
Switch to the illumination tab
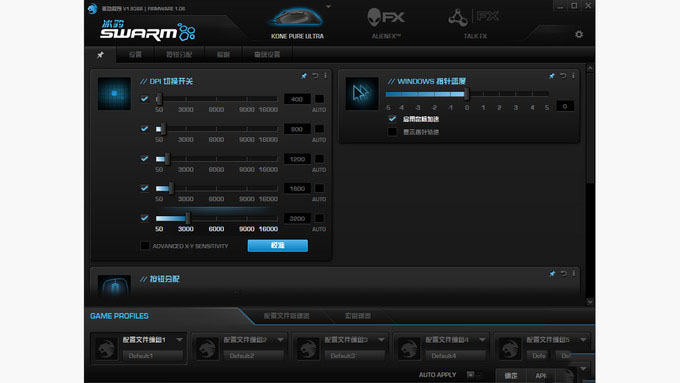click(x=223, y=55)
